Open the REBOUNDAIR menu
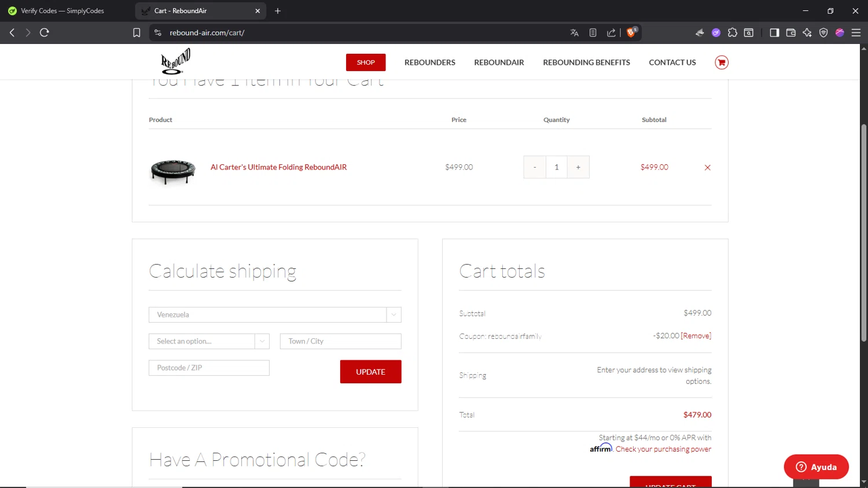This screenshot has width=868, height=488. coord(499,62)
